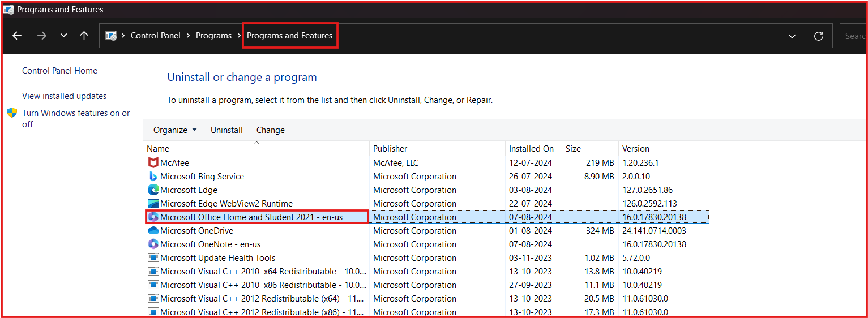The width and height of the screenshot is (868, 318).
Task: Expand address bar history dropdown
Action: click(x=792, y=36)
